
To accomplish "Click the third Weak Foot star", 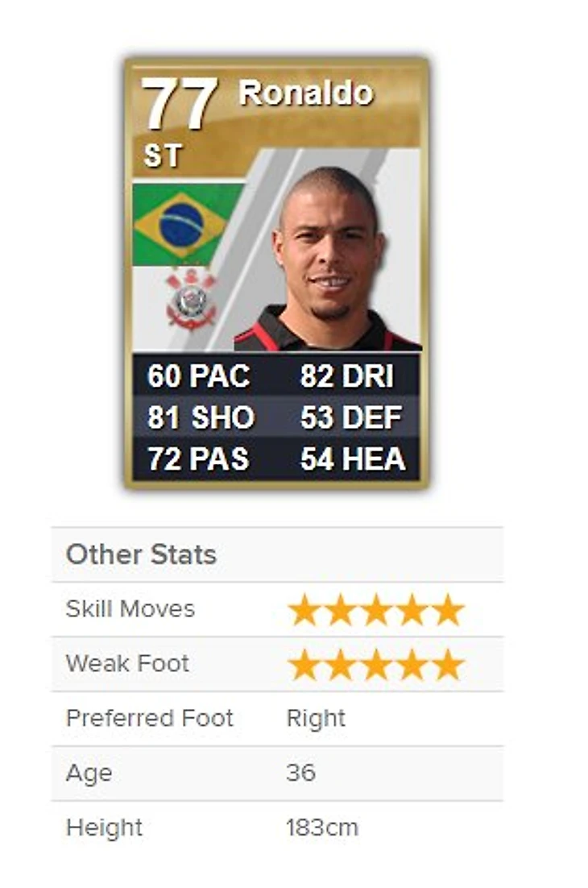I will pos(376,664).
